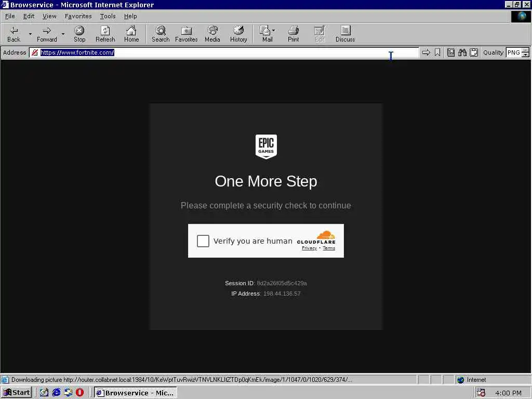
Task: Click the One More Step heading
Action: [x=266, y=181]
